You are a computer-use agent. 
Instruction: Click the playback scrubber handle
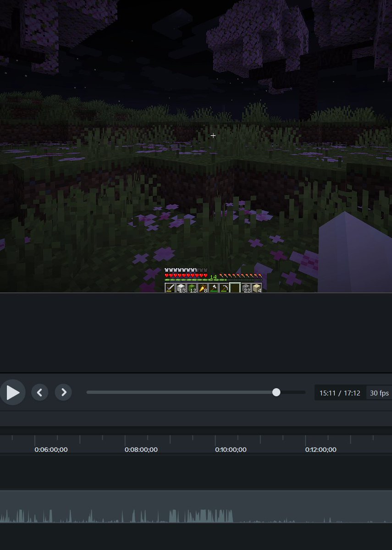point(276,392)
